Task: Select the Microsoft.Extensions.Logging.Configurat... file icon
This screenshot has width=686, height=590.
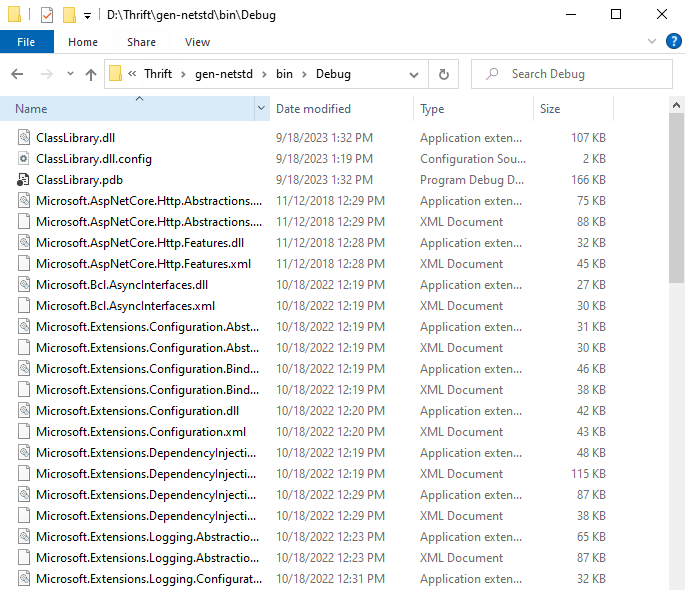Action: 24,578
